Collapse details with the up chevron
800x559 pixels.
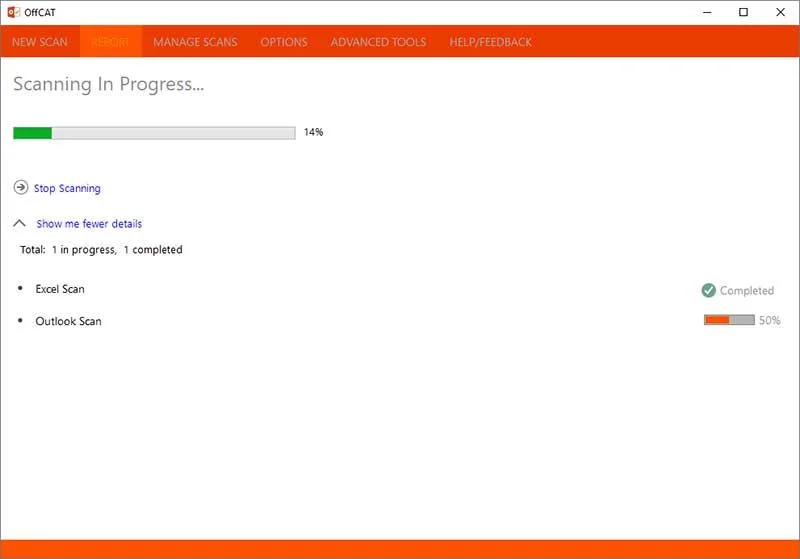click(19, 223)
